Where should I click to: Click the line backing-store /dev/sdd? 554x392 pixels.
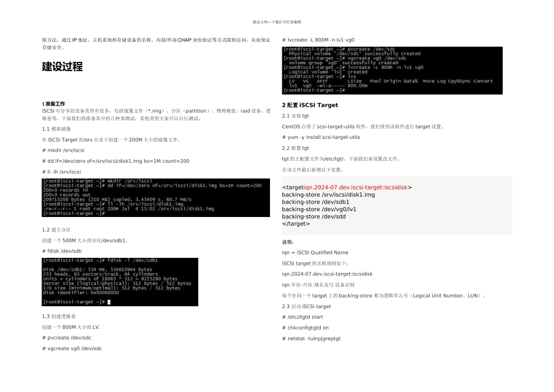(x=314, y=216)
